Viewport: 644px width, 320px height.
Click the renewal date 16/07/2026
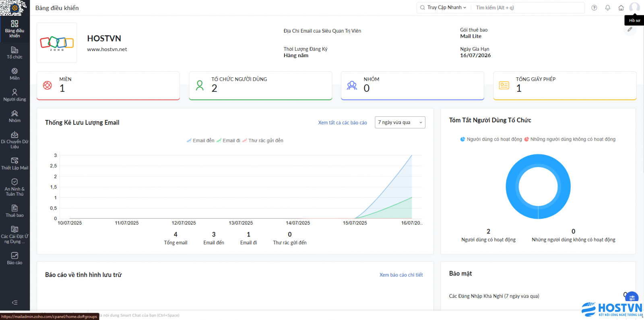475,56
